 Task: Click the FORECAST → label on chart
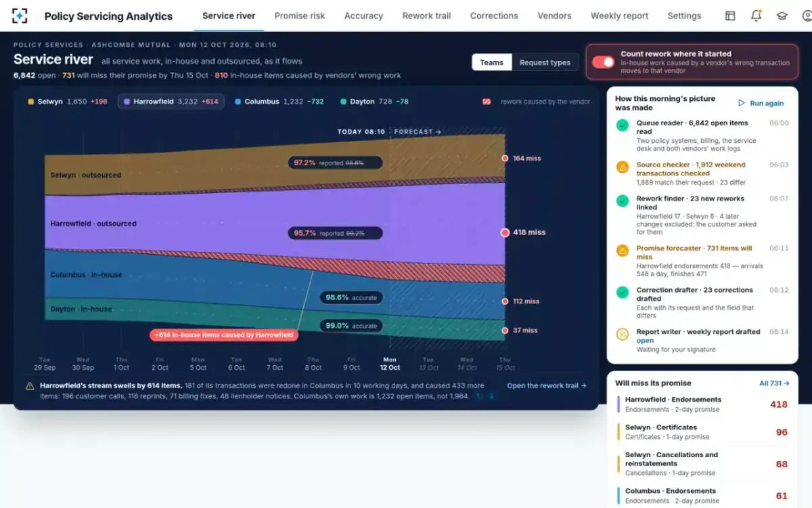coord(418,132)
